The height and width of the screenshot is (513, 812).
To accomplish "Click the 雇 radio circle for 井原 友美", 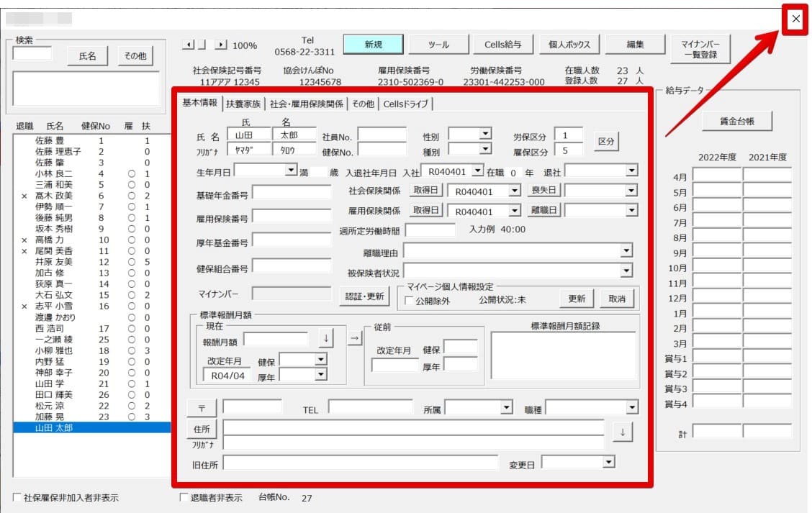I will tap(132, 262).
